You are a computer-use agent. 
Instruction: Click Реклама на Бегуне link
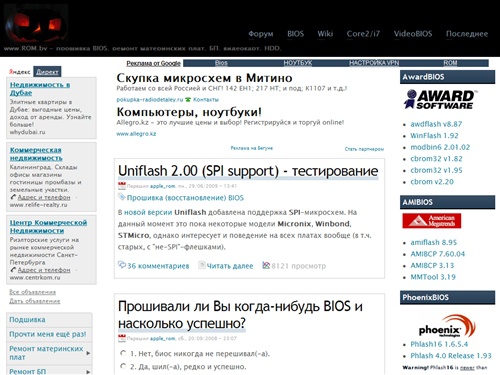[x=252, y=148]
